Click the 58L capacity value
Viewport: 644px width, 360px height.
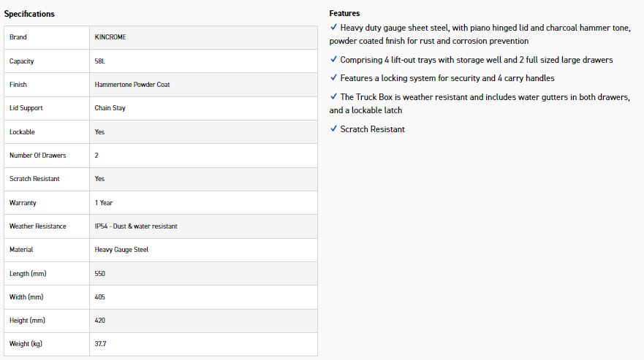click(x=100, y=61)
